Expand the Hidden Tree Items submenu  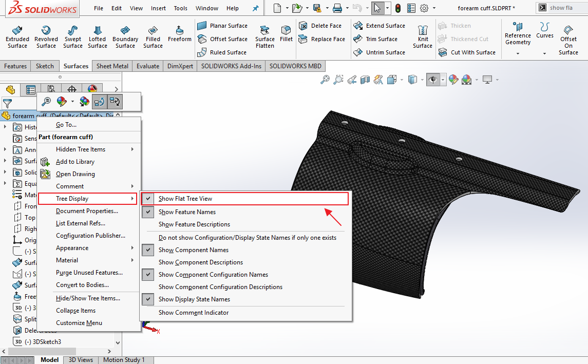pos(81,149)
